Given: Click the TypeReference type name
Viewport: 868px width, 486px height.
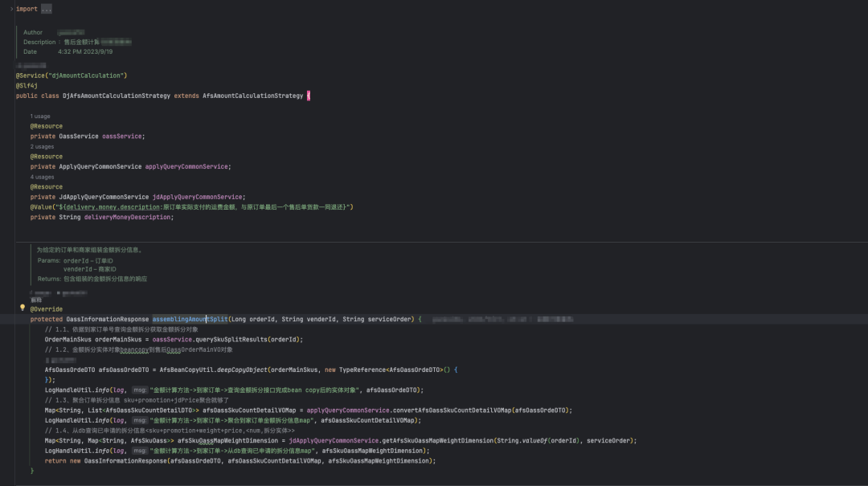Looking at the screenshot, I should click(x=362, y=370).
